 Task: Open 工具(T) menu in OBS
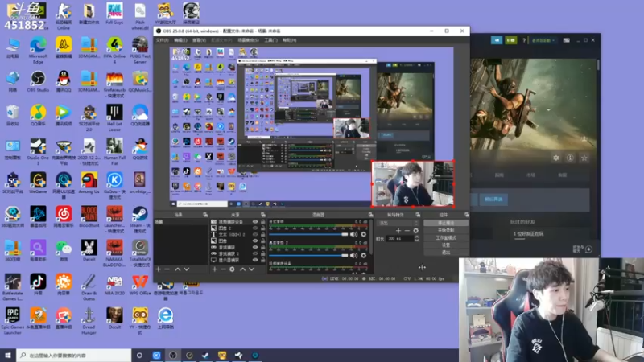270,40
